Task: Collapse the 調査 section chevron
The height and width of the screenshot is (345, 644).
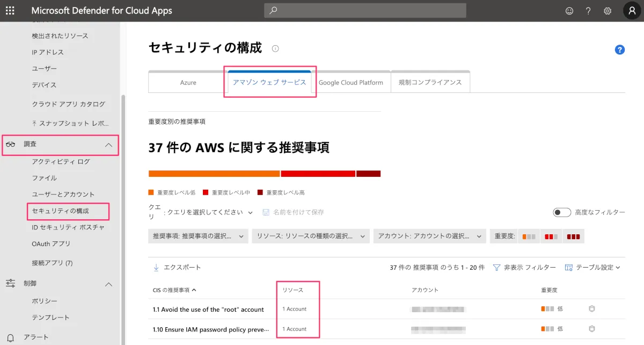Action: click(108, 145)
